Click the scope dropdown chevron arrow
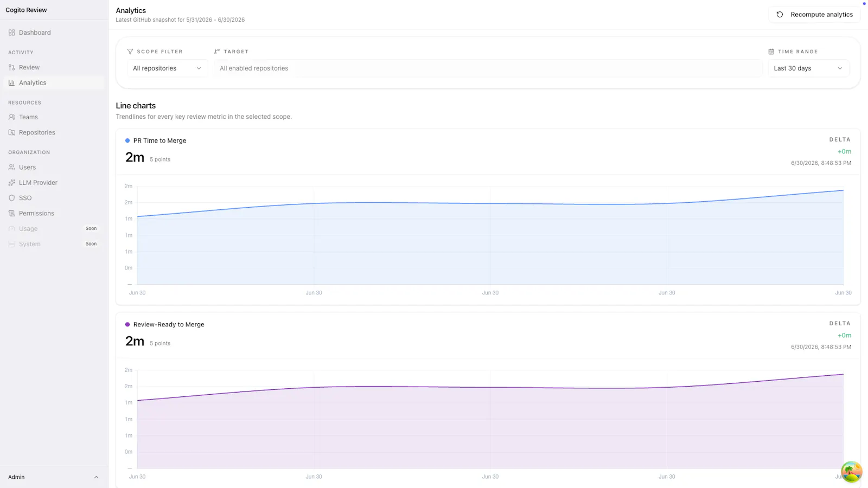The height and width of the screenshot is (488, 868). pos(199,68)
